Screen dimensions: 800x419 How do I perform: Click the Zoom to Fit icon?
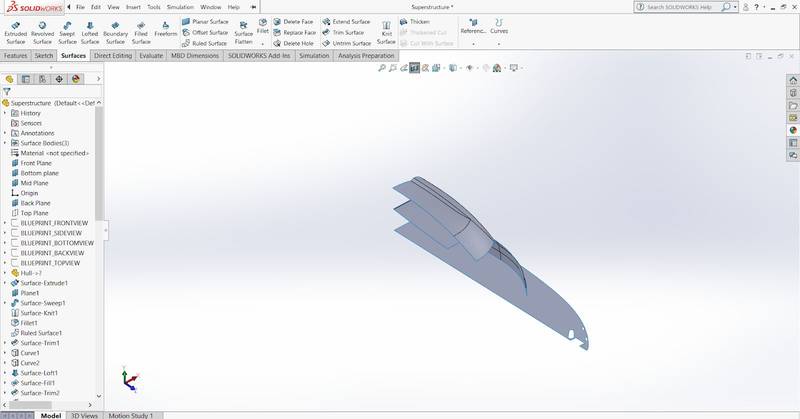(382, 68)
